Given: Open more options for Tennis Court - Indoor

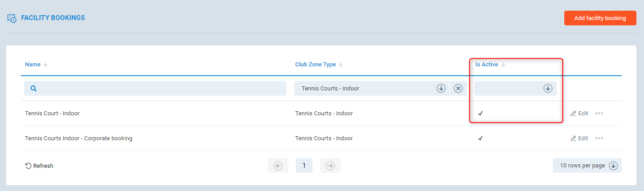Looking at the screenshot, I should (x=599, y=114).
